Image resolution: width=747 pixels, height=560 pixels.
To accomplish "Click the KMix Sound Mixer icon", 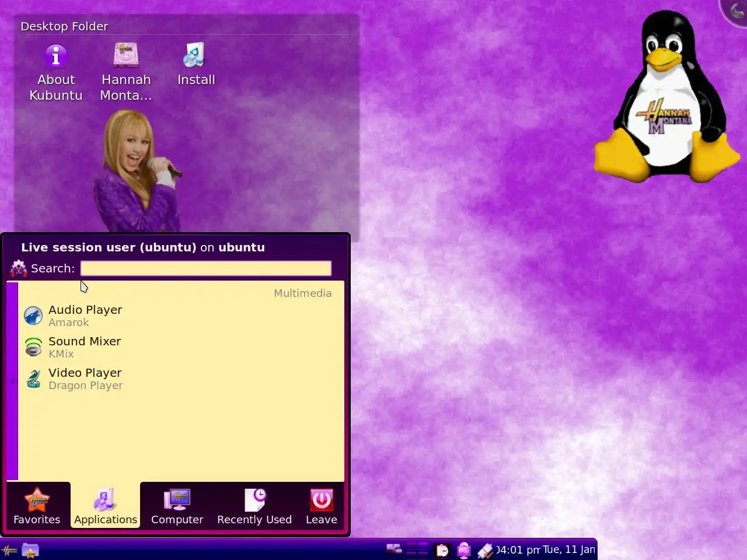I will (x=33, y=347).
